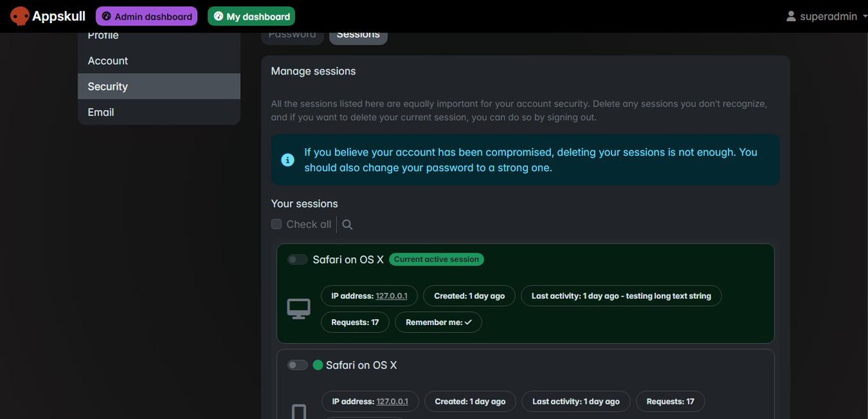Image resolution: width=868 pixels, height=419 pixels.
Task: Click the Last activity: 1 day ago pill in second session
Action: 576,402
